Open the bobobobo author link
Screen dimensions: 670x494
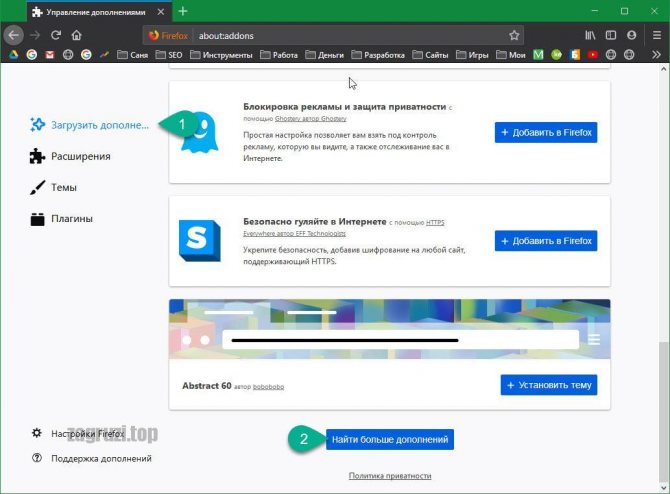[x=268, y=387]
